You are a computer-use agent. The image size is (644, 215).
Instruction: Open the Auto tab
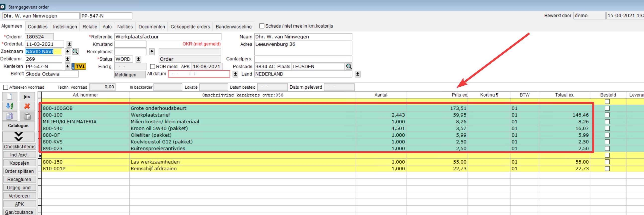(107, 27)
